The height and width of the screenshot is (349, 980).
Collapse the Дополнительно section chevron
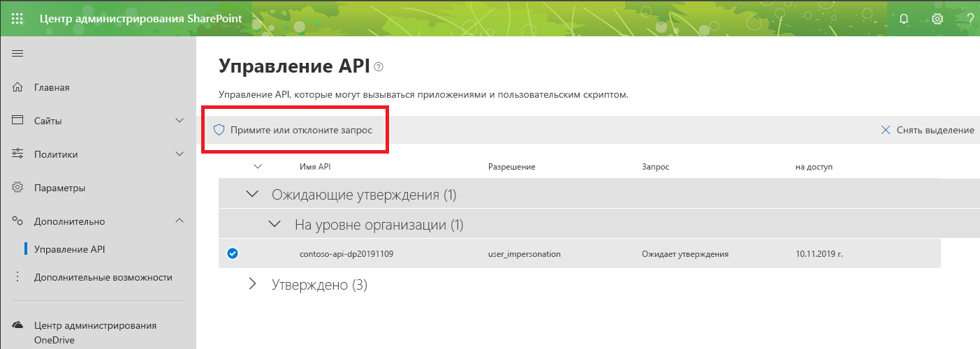point(180,221)
